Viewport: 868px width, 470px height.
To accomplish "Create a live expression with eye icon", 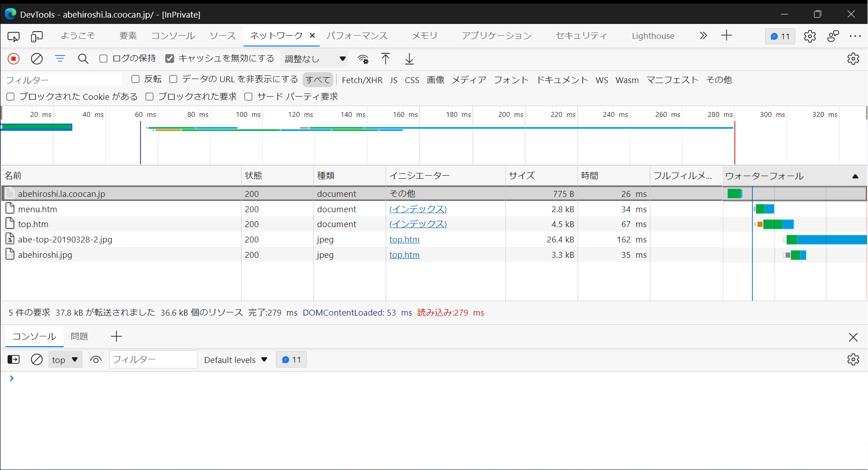I will (96, 360).
